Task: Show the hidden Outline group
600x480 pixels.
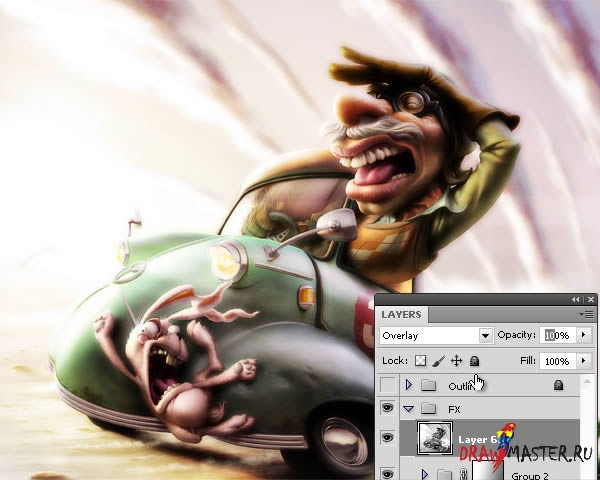Action: click(x=387, y=385)
